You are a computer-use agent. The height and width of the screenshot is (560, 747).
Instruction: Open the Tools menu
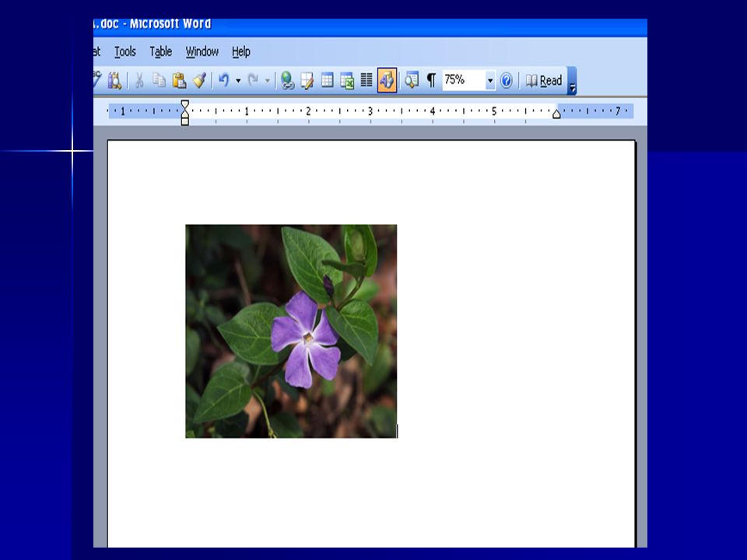pyautogui.click(x=125, y=51)
